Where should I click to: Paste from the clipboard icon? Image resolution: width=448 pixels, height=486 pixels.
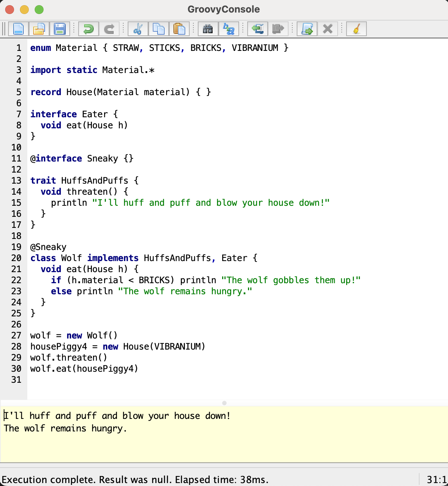click(x=179, y=29)
